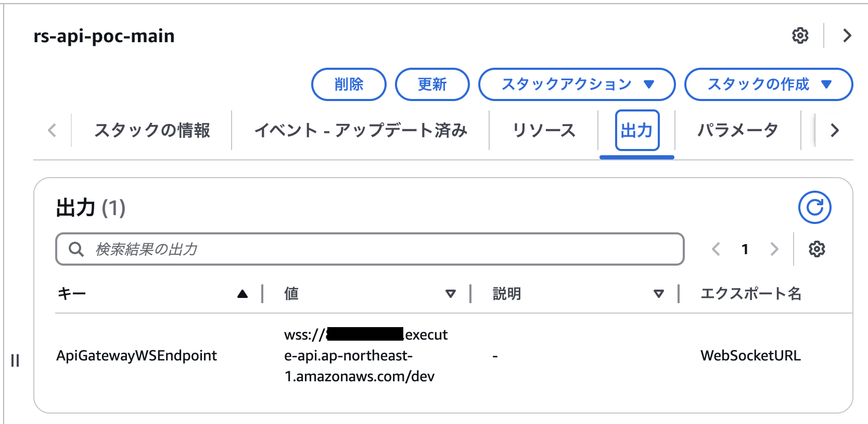
Task: Click inside the 検索結果の出力 search field
Action: pos(312,249)
